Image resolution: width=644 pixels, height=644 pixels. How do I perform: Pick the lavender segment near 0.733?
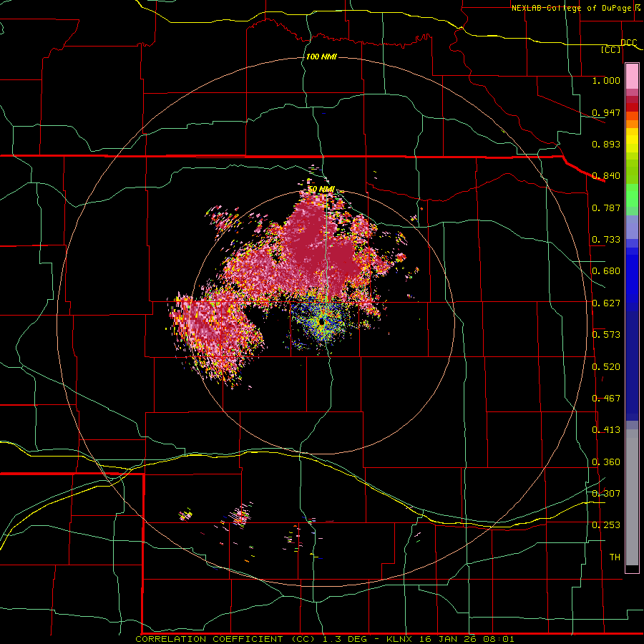point(632,226)
